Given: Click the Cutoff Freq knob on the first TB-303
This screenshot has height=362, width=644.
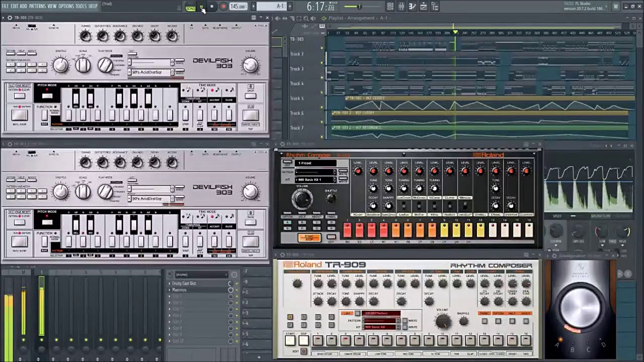Looking at the screenshot, I should [103, 36].
